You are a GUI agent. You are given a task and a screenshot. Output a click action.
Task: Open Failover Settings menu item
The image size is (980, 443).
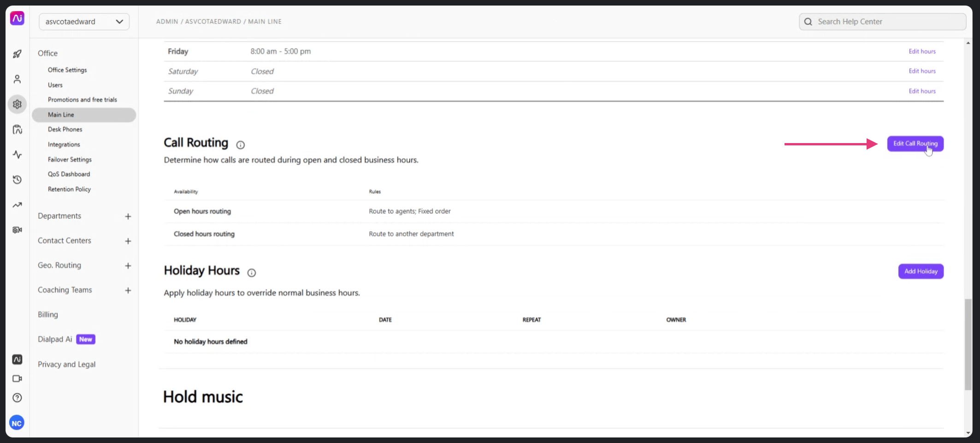70,160
